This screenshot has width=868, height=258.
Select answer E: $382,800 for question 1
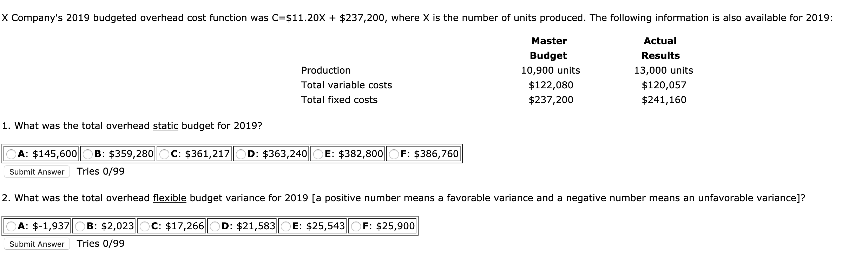(318, 153)
